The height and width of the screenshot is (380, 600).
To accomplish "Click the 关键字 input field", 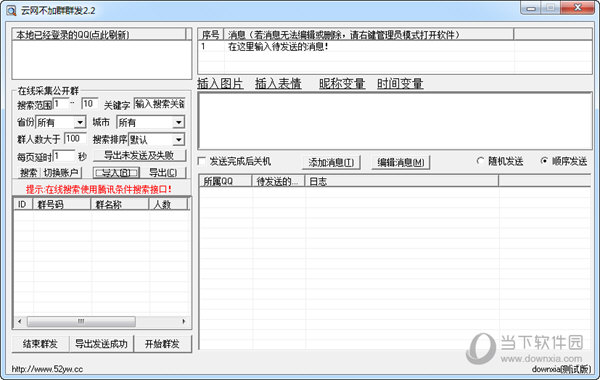I will pyautogui.click(x=160, y=104).
